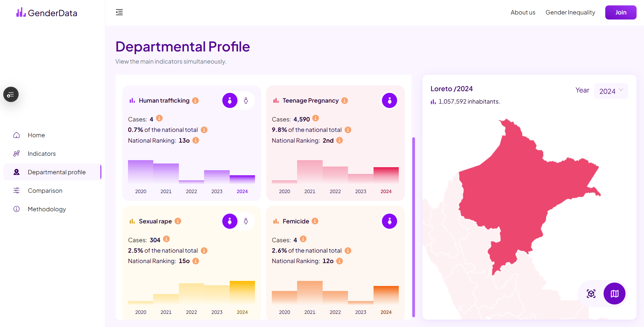Click the Join button
This screenshot has width=644, height=327.
tap(621, 12)
